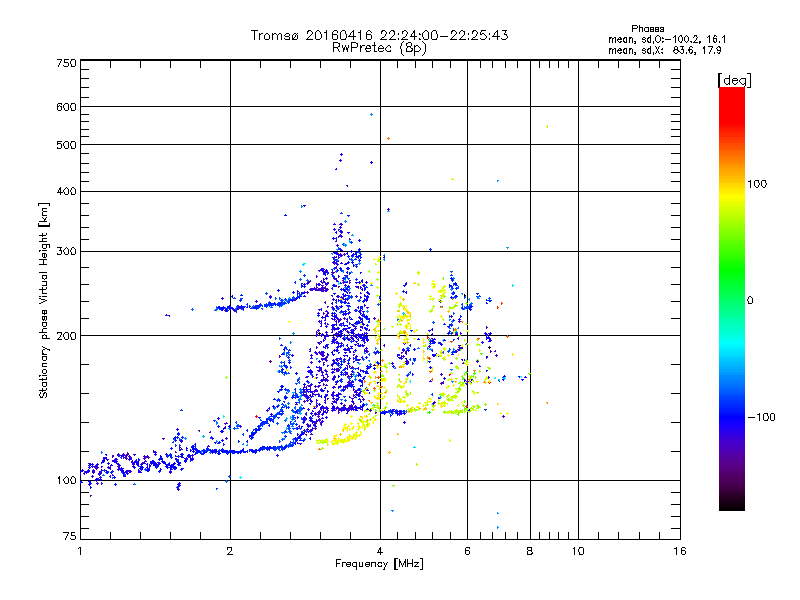Click the x-axis tick label "2"
The image size is (800, 600).
point(230,551)
